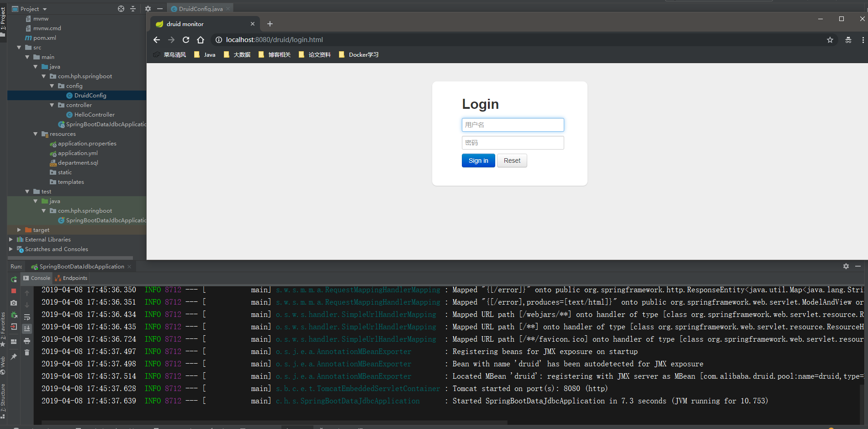Expand Scratches and Consoles
The width and height of the screenshot is (868, 429).
pos(11,249)
